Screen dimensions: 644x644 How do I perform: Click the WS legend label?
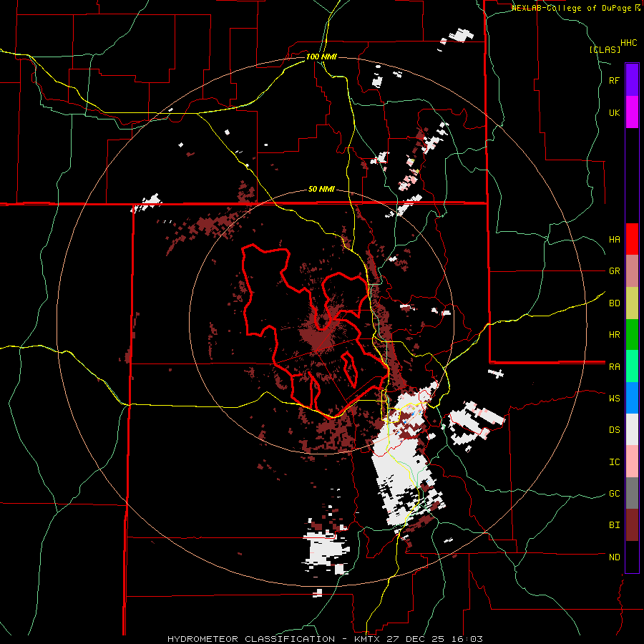pos(614,399)
